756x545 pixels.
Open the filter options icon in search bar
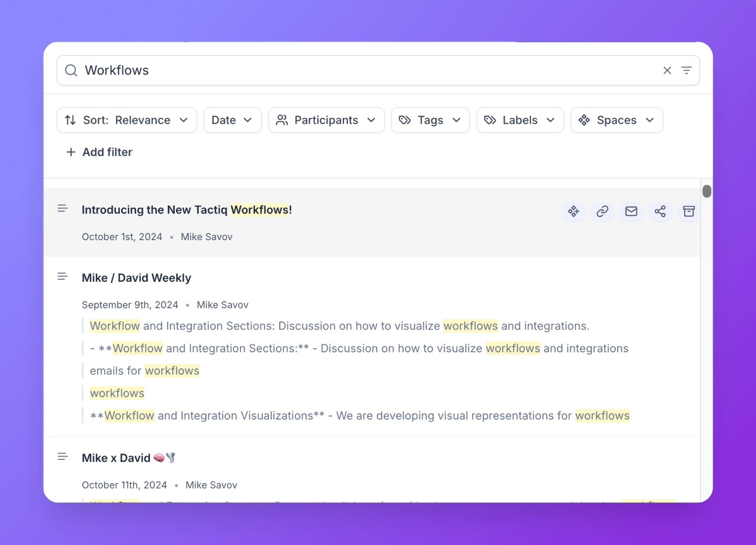[x=687, y=70]
